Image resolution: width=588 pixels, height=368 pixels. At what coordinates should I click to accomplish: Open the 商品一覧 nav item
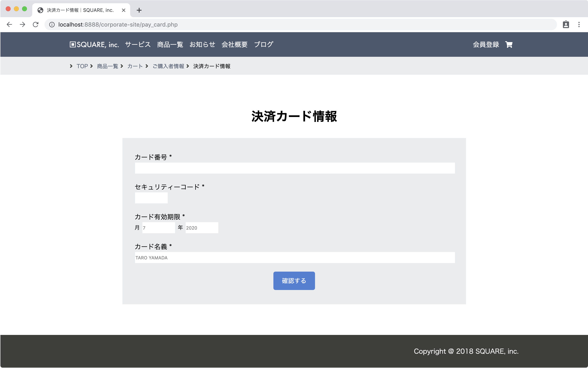tap(170, 45)
